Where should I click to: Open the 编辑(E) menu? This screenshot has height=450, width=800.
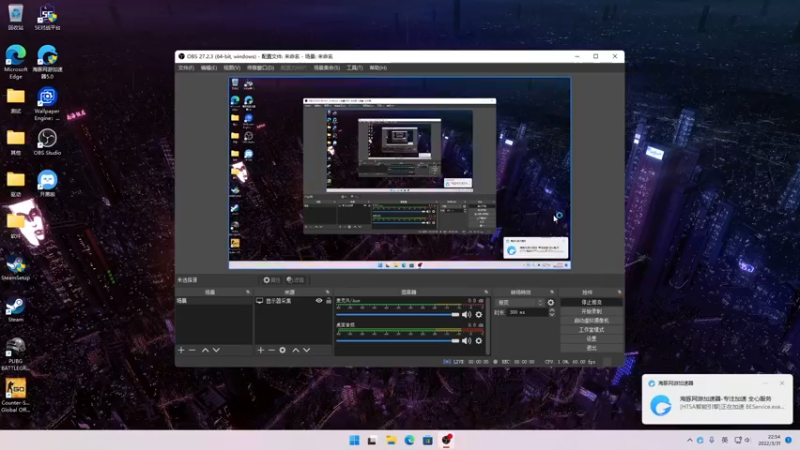pyautogui.click(x=209, y=68)
